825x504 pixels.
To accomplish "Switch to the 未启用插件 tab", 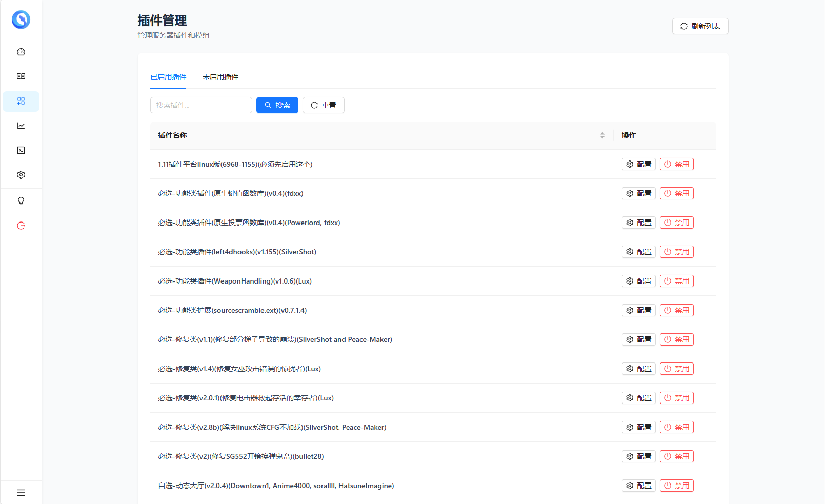I will tap(220, 77).
